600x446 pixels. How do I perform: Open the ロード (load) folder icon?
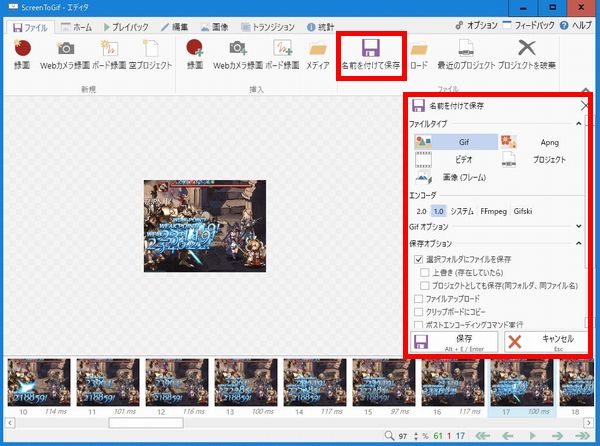tap(419, 54)
